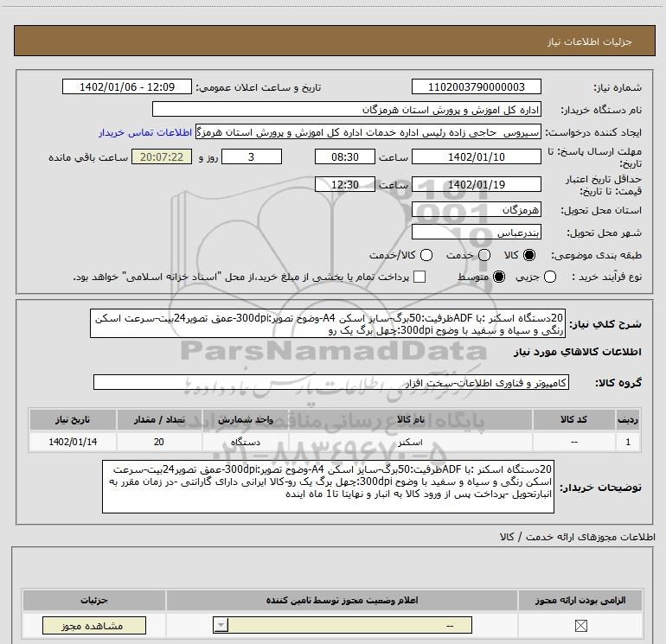
Task: Open the permit status dropdown arrow
Action: [x=221, y=625]
